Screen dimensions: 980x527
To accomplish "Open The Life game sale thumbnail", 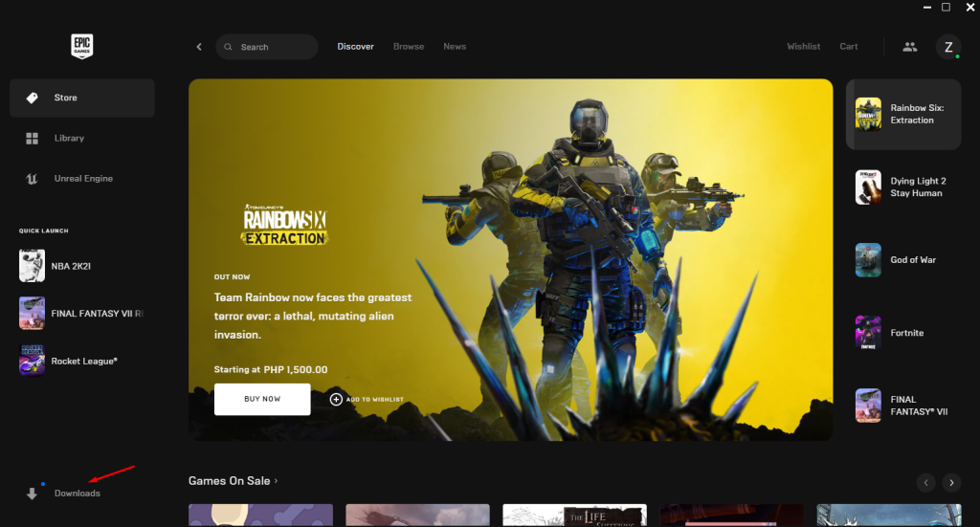I will [575, 516].
